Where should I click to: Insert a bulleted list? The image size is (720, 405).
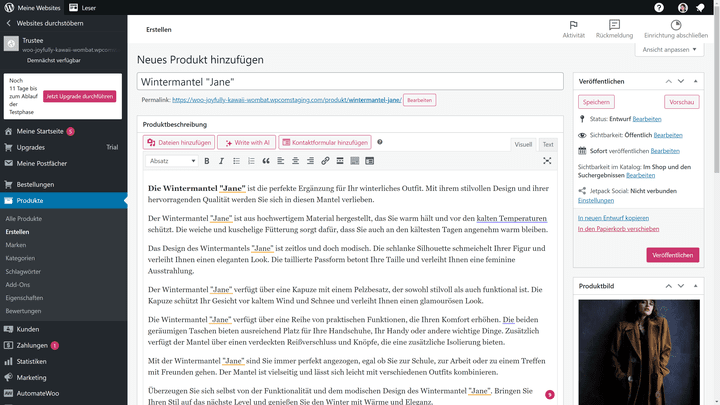pos(236,161)
